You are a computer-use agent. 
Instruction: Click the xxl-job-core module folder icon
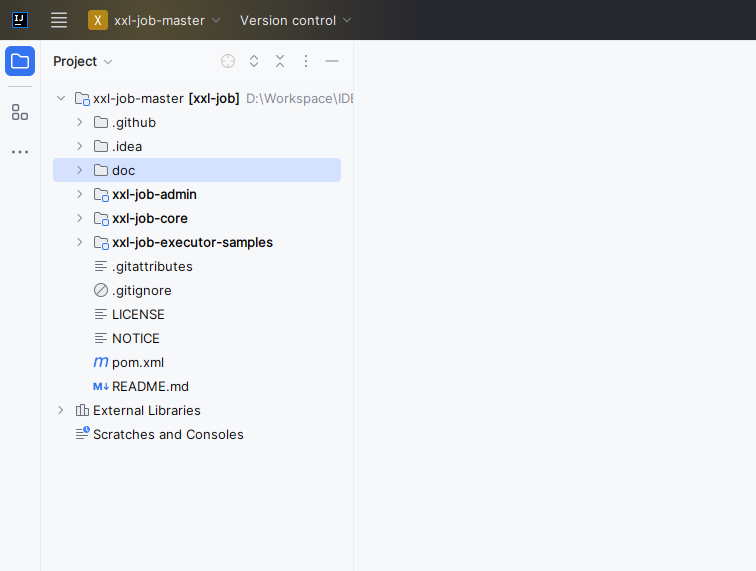101,219
